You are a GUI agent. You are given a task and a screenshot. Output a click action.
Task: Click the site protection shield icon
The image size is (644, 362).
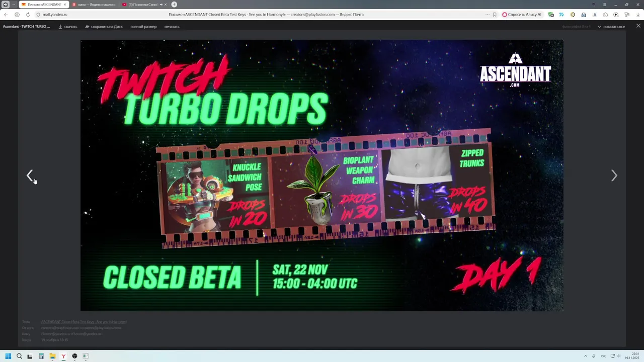click(38, 15)
